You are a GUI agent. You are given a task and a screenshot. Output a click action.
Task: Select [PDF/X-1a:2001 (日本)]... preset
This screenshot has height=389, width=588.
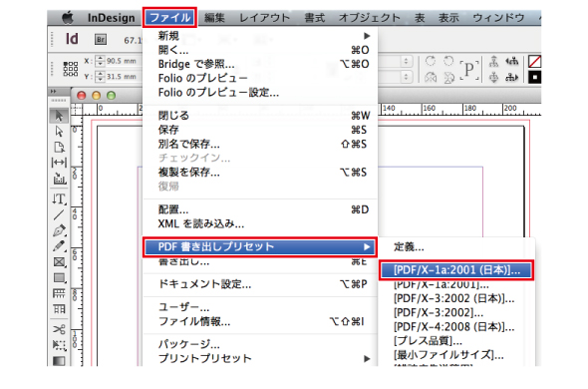pyautogui.click(x=456, y=270)
